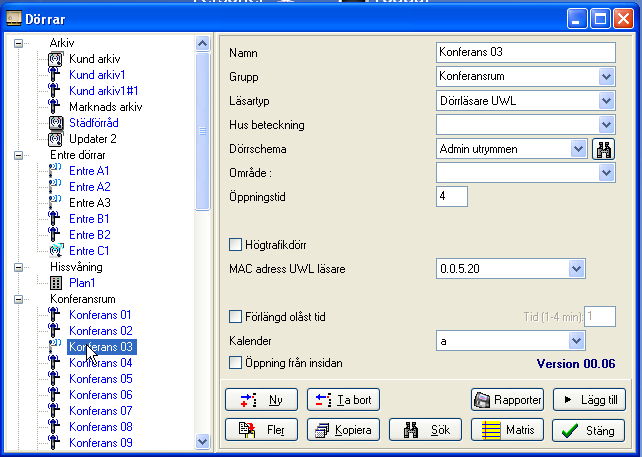Click the key icon beside Konferans 08
642x457 pixels.
pos(54,427)
